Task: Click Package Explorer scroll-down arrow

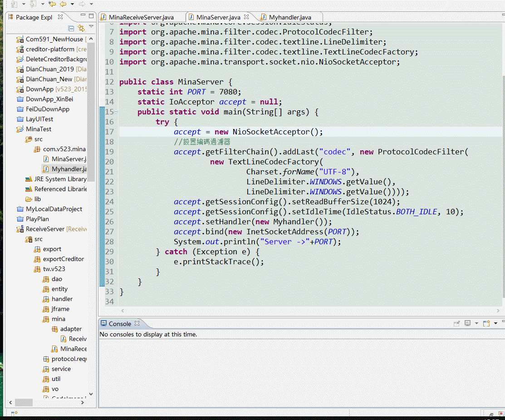Action: (x=91, y=394)
